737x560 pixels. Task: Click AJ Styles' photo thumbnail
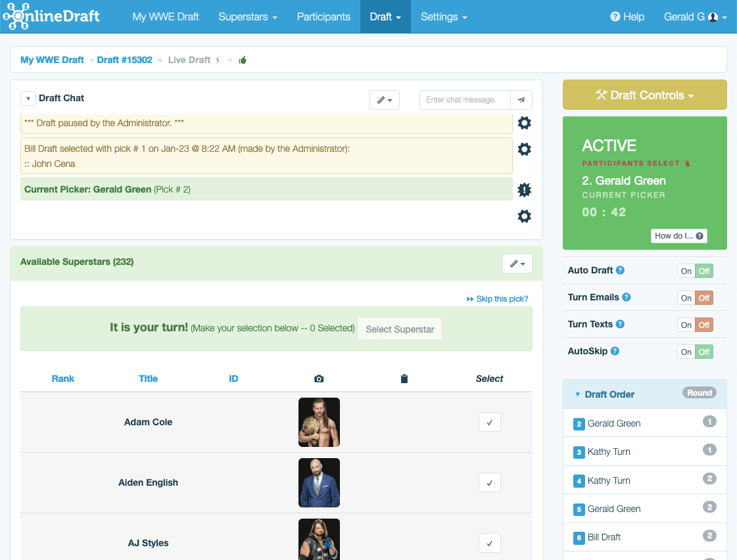319,540
